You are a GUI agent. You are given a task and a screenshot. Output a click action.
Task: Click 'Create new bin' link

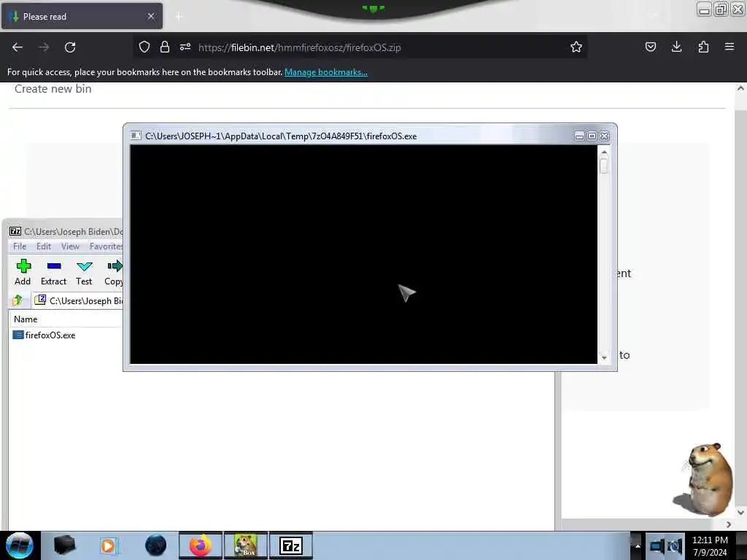(53, 88)
